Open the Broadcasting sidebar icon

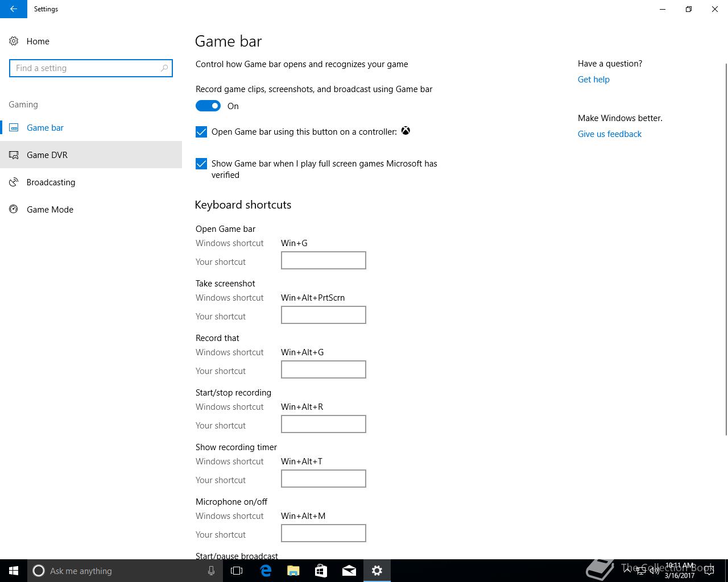pos(14,182)
